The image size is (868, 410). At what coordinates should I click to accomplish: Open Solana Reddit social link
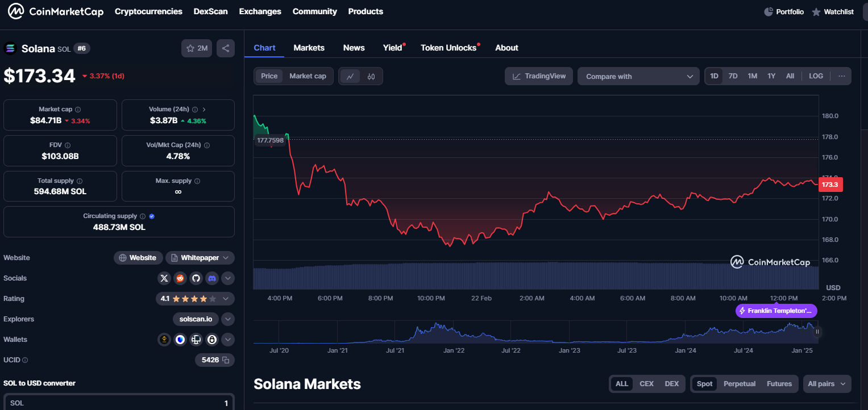point(180,278)
